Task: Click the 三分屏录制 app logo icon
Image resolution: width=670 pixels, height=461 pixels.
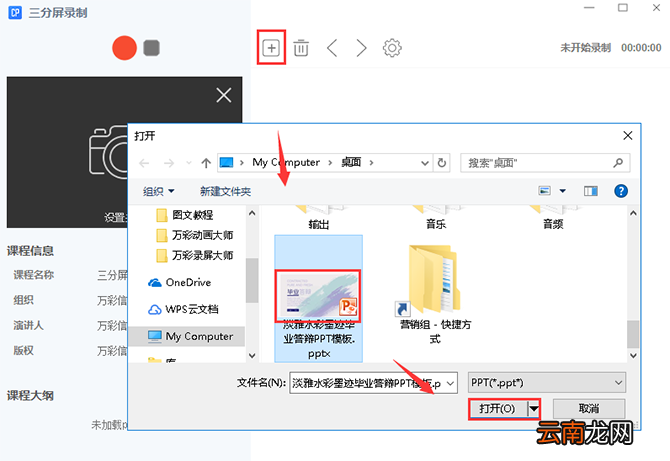Action: click(15, 12)
